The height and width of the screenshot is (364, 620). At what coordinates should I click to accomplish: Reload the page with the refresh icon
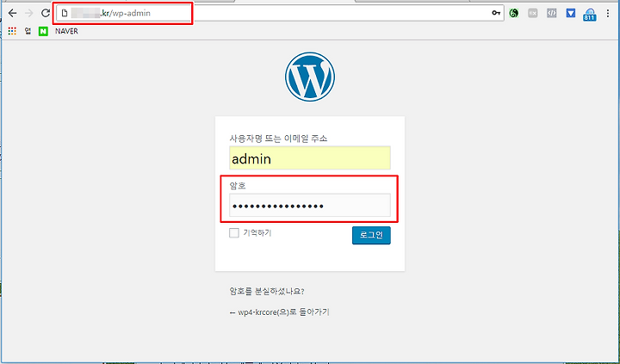point(46,13)
